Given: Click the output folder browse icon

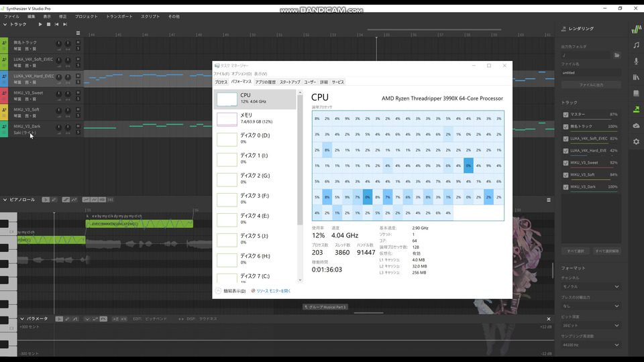Looking at the screenshot, I should click(616, 55).
